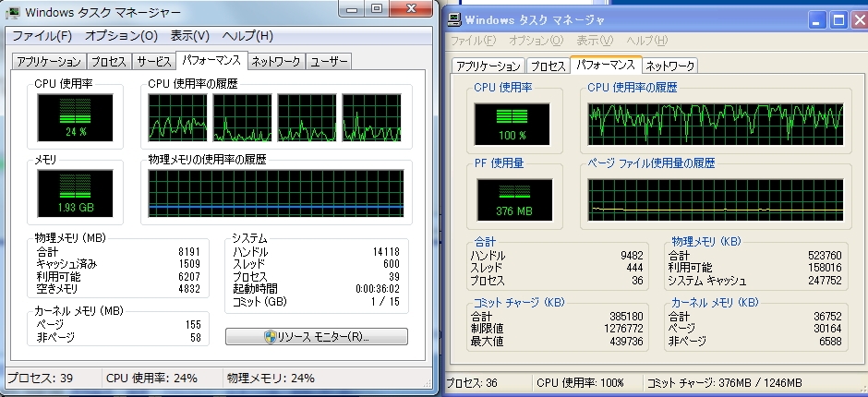Image resolution: width=868 pixels, height=397 pixels.
Task: Click the システム キャッシュ value 247752
Action: tap(825, 280)
